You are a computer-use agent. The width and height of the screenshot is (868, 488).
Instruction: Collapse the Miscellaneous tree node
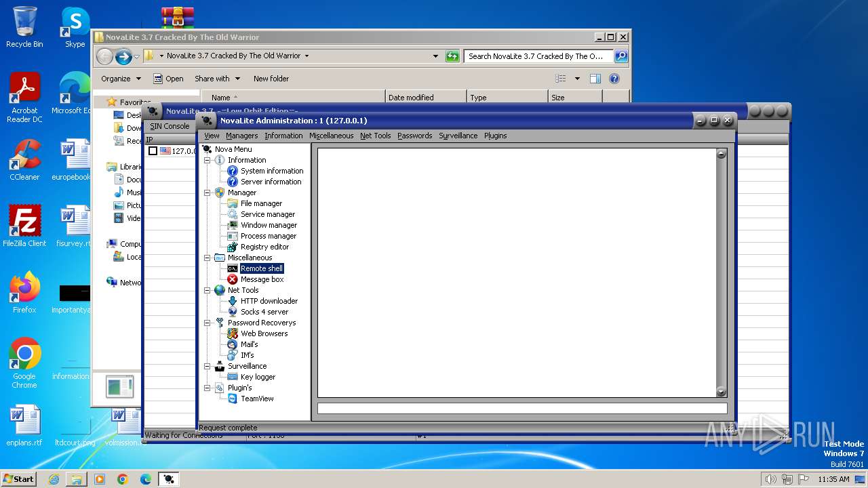click(x=208, y=258)
